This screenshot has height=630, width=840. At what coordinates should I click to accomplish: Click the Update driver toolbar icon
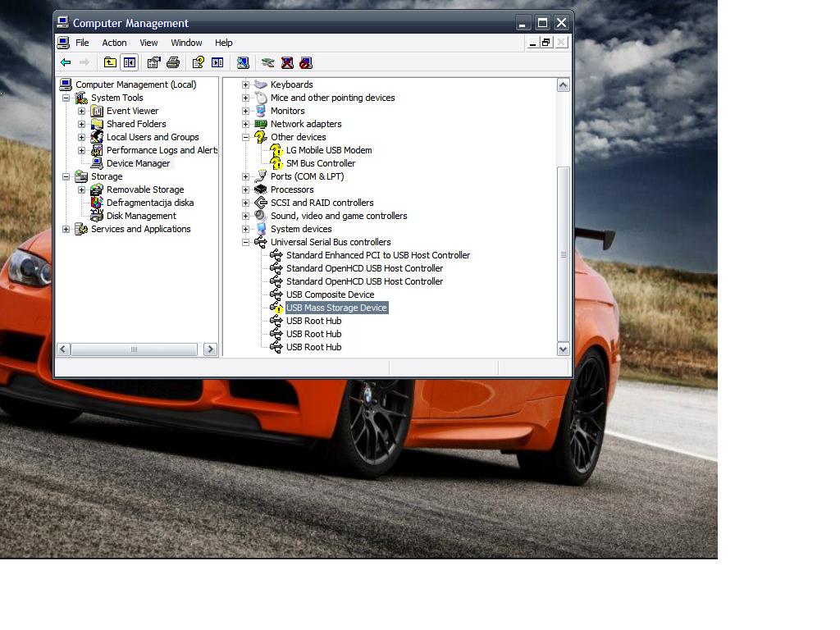pyautogui.click(x=267, y=62)
